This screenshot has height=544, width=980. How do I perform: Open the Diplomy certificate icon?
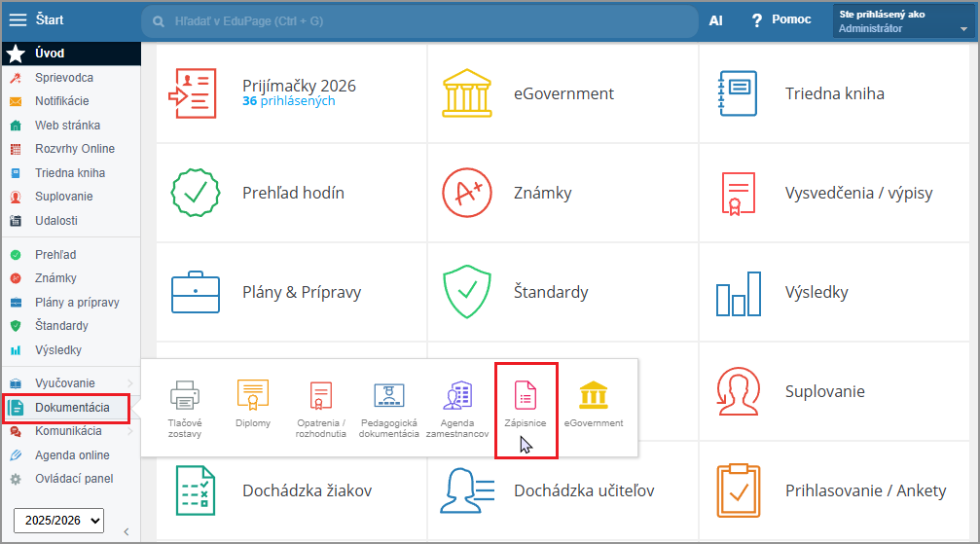253,395
